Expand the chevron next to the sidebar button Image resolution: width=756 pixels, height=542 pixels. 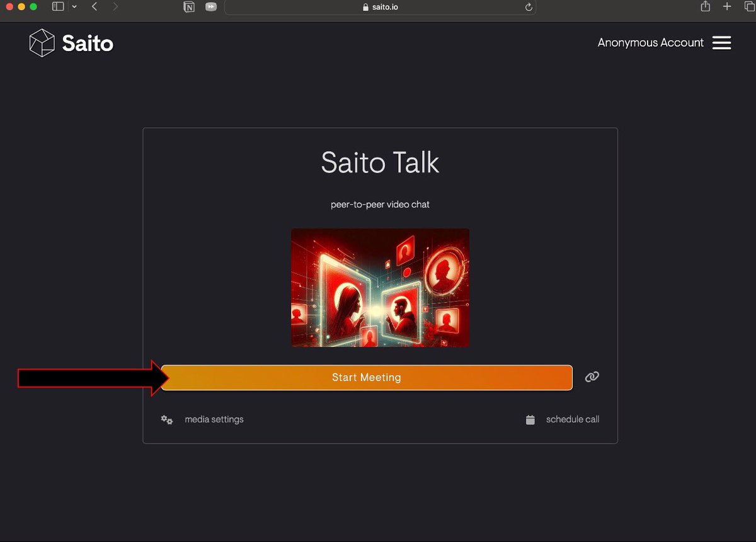click(x=74, y=8)
